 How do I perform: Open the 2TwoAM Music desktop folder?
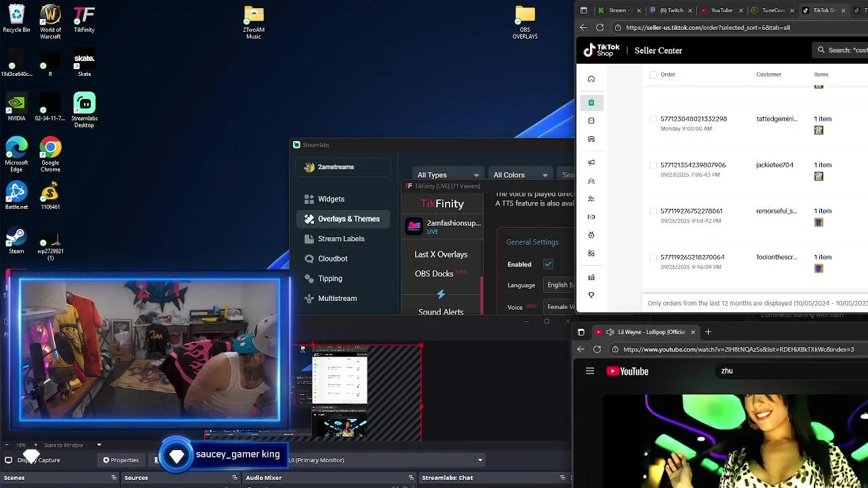coord(254,22)
